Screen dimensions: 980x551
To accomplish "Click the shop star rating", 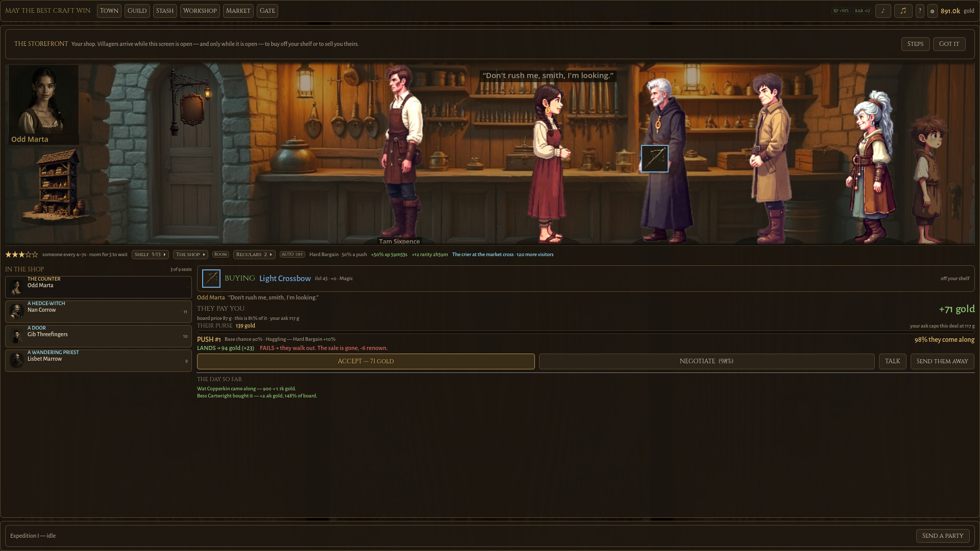I will point(21,255).
